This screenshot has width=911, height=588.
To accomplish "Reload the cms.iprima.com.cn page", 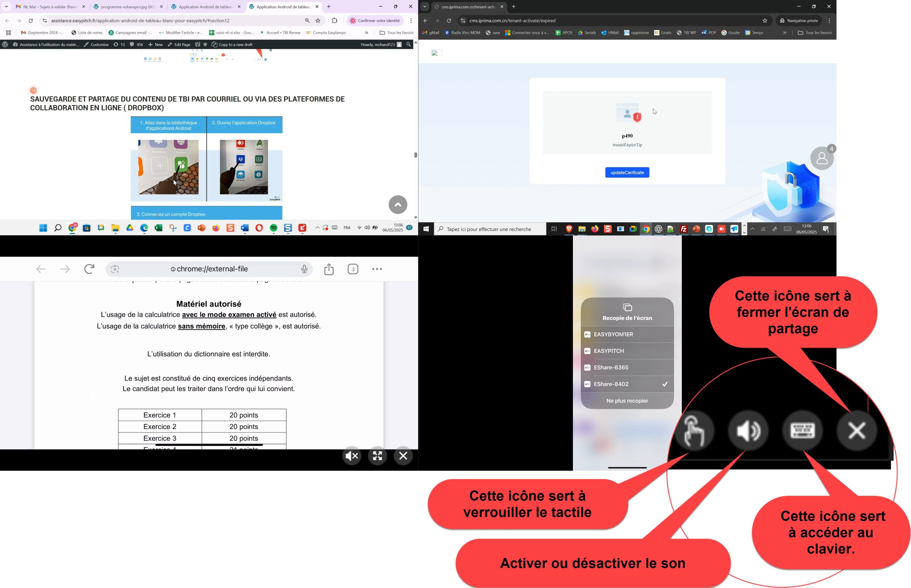I will pos(449,21).
